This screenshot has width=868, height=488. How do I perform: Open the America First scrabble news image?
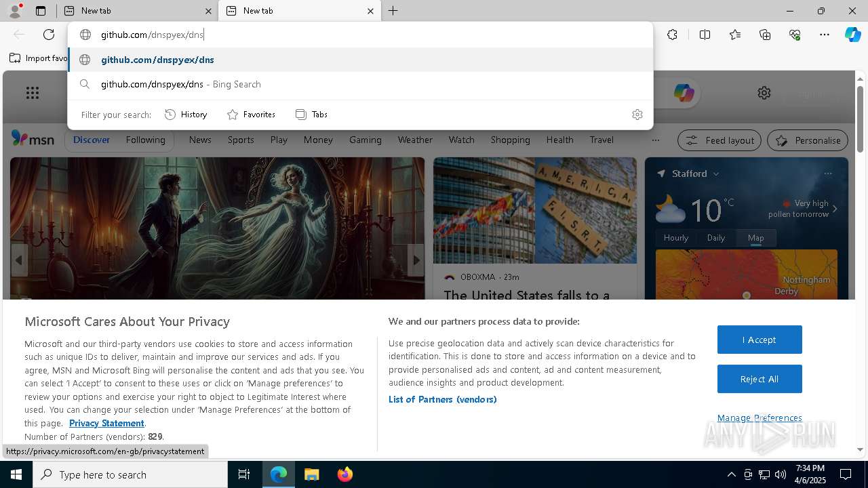[x=535, y=211]
